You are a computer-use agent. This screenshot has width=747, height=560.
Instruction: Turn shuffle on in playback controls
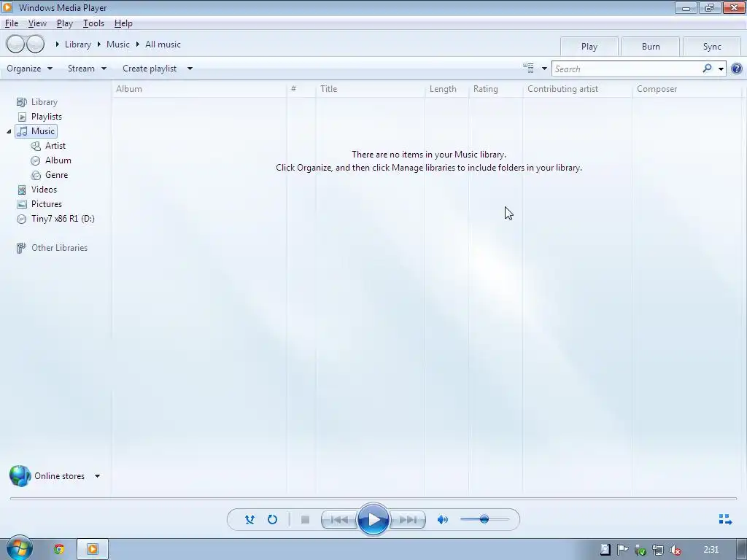(249, 519)
